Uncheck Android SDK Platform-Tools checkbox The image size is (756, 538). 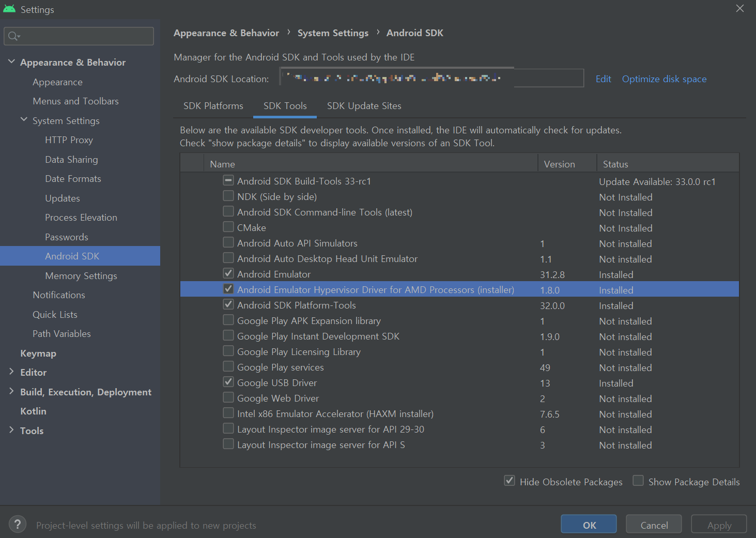pyautogui.click(x=228, y=304)
